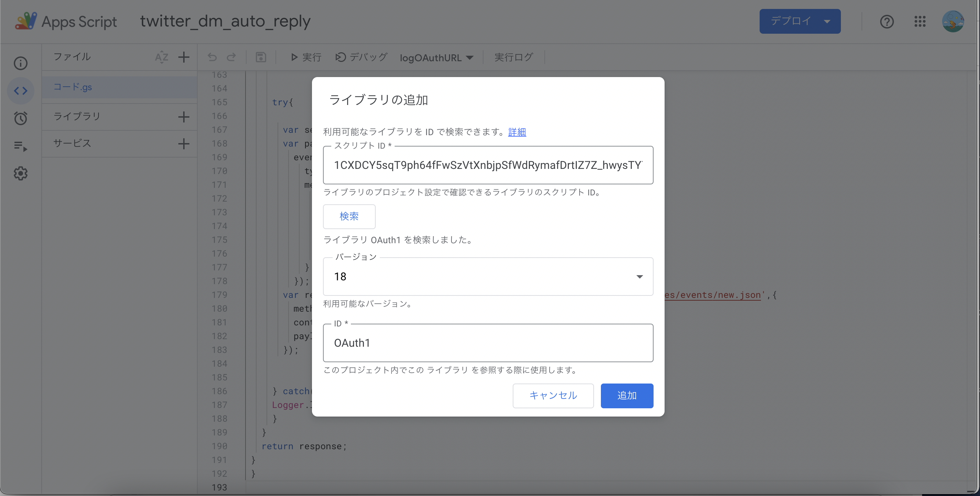Click inside the スクリプトID input field
The width and height of the screenshot is (980, 496).
[x=487, y=165]
